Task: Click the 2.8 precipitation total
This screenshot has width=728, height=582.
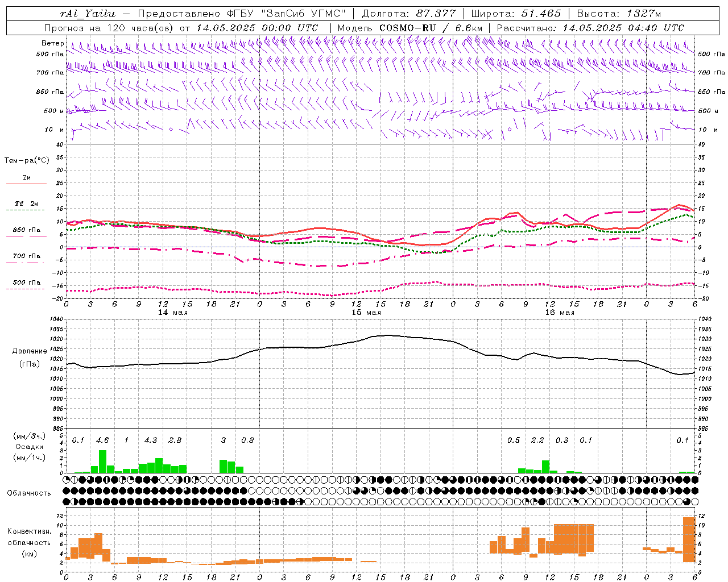Action: point(175,440)
